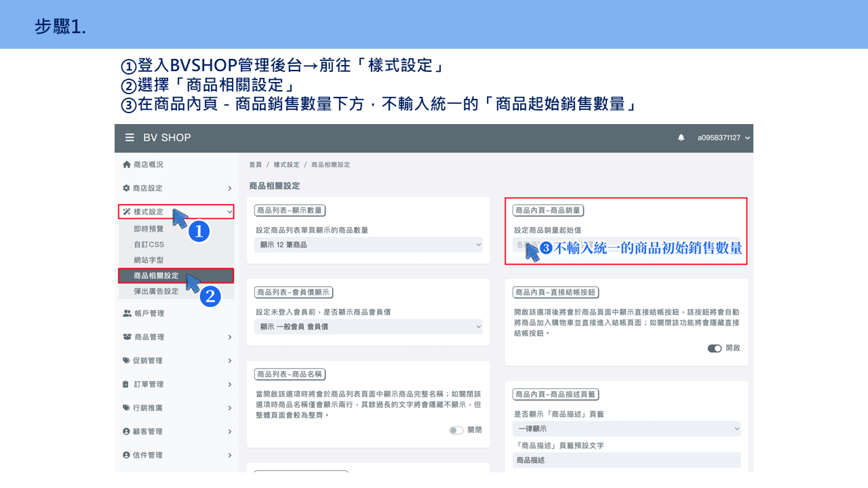Go to 樣式設定 breadcrumb link
The image size is (868, 488).
tap(286, 165)
